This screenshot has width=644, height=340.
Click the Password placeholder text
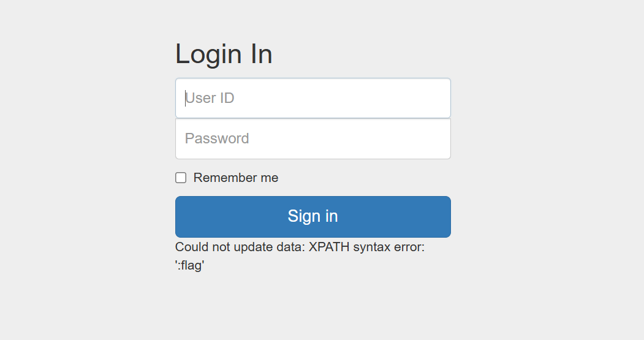[217, 138]
